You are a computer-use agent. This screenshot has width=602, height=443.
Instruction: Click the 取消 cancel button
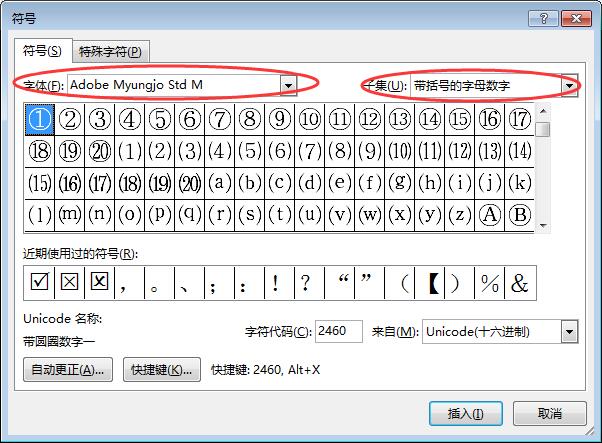[550, 414]
